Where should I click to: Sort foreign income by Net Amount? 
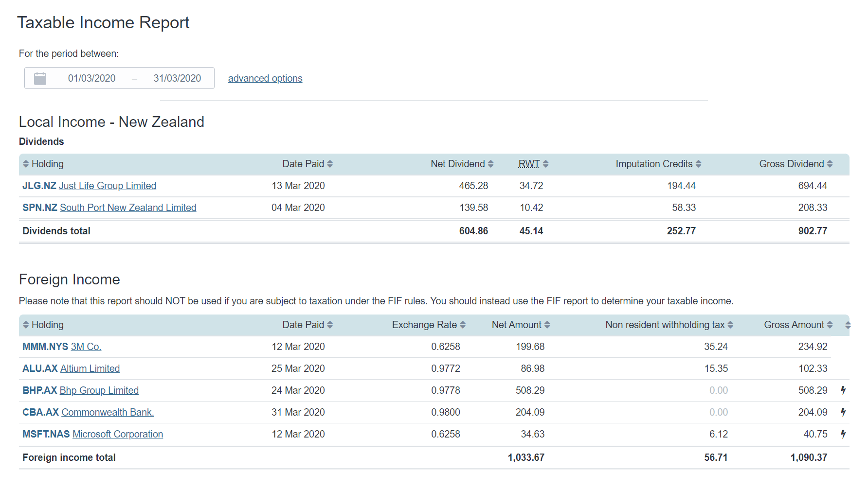[521, 325]
